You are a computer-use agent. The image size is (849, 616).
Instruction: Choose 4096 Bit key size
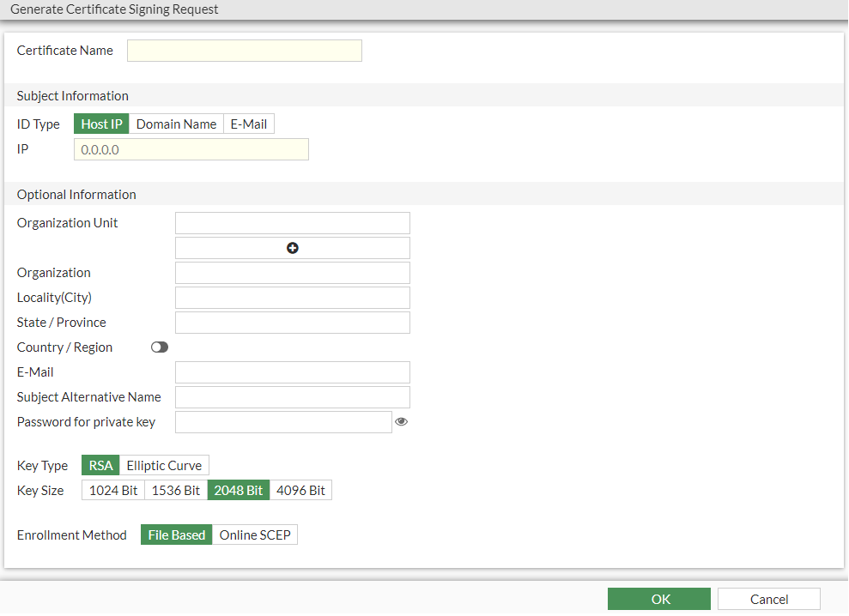(300, 490)
